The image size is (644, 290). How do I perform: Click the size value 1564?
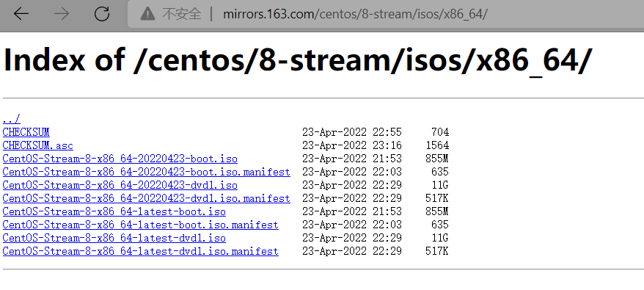pyautogui.click(x=437, y=145)
